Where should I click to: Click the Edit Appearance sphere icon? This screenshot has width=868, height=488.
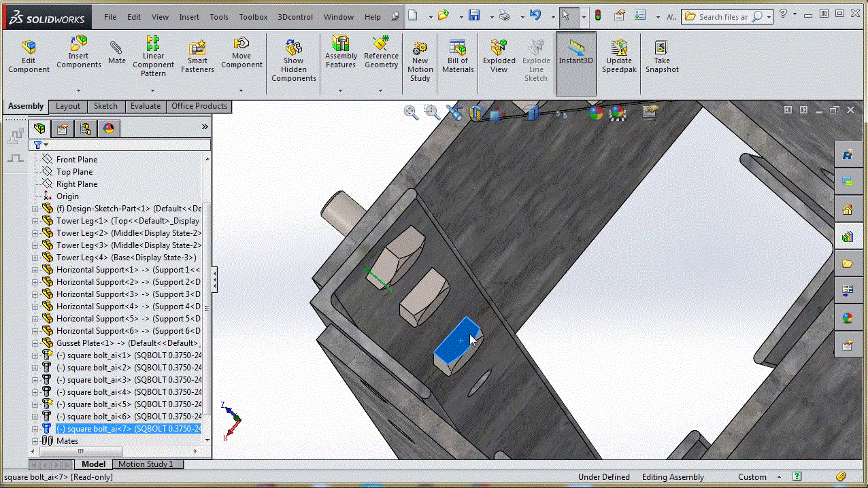pyautogui.click(x=595, y=113)
